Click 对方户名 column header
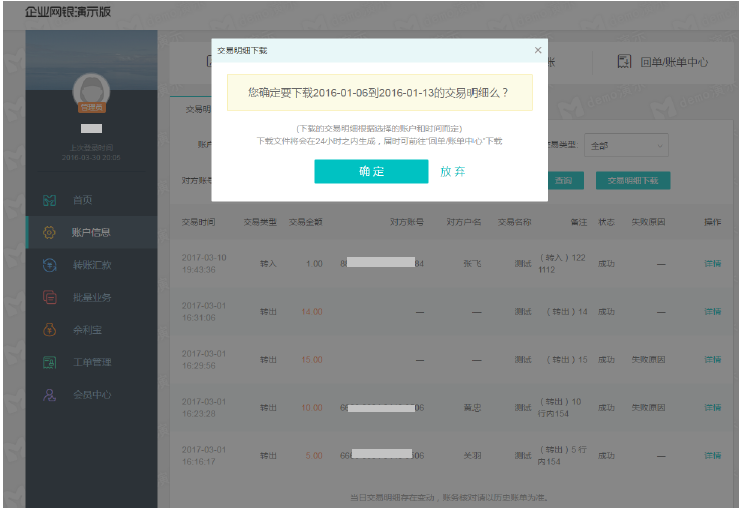 tap(464, 222)
